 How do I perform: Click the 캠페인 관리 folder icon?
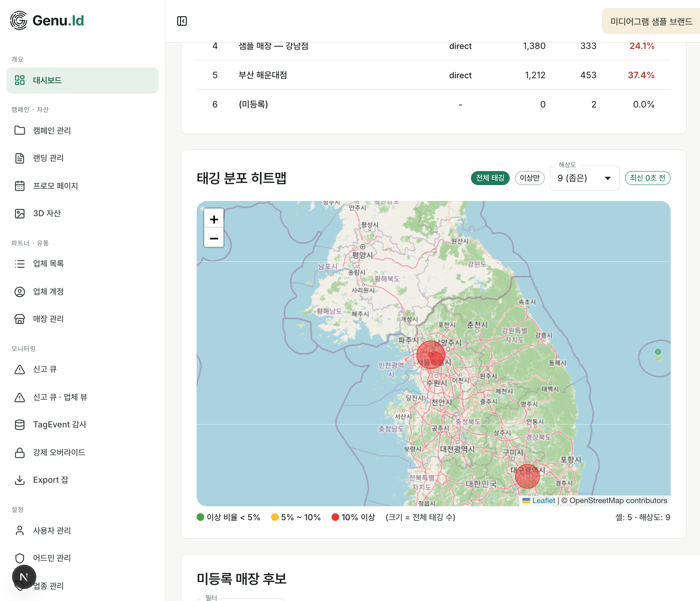click(20, 130)
